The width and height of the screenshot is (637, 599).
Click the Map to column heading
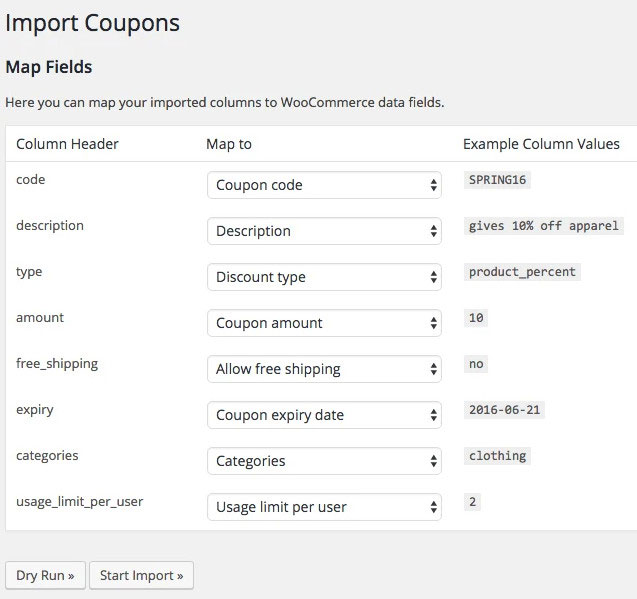point(229,144)
